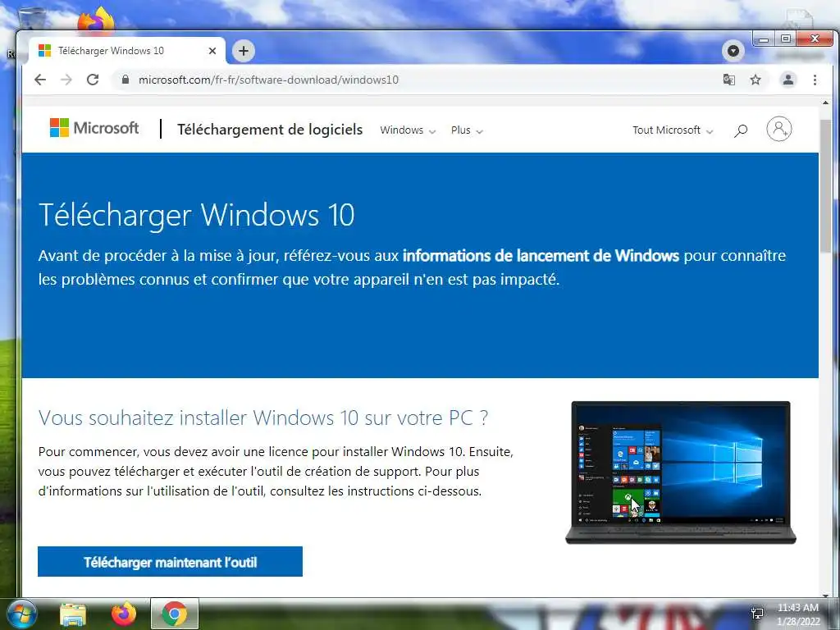
Task: Launch Firefox from the taskbar
Action: tap(124, 614)
